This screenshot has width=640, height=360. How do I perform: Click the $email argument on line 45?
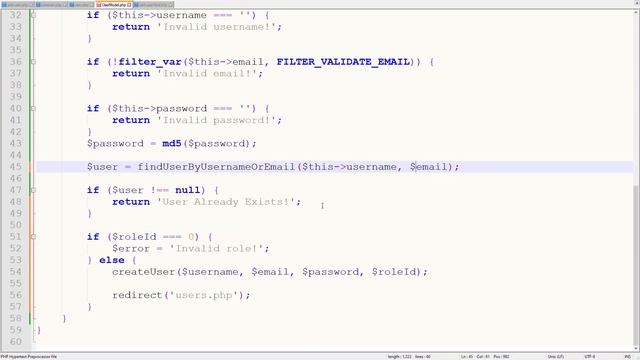[429, 167]
